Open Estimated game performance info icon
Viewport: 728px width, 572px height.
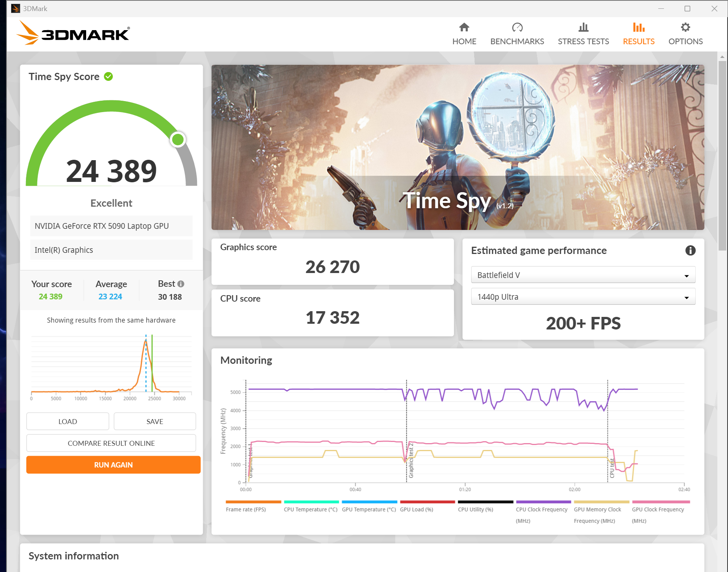pyautogui.click(x=690, y=251)
